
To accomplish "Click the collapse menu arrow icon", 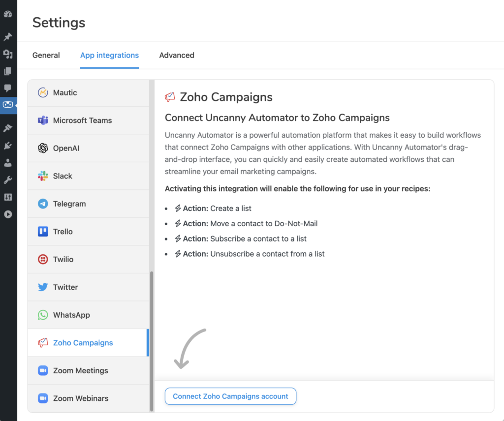I will click(8, 214).
